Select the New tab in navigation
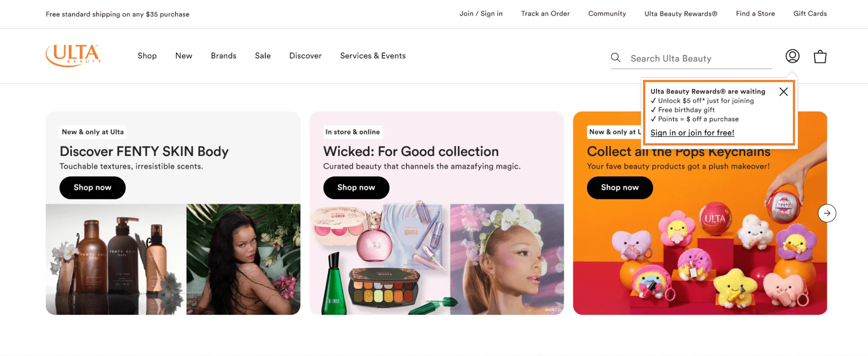 click(x=183, y=56)
